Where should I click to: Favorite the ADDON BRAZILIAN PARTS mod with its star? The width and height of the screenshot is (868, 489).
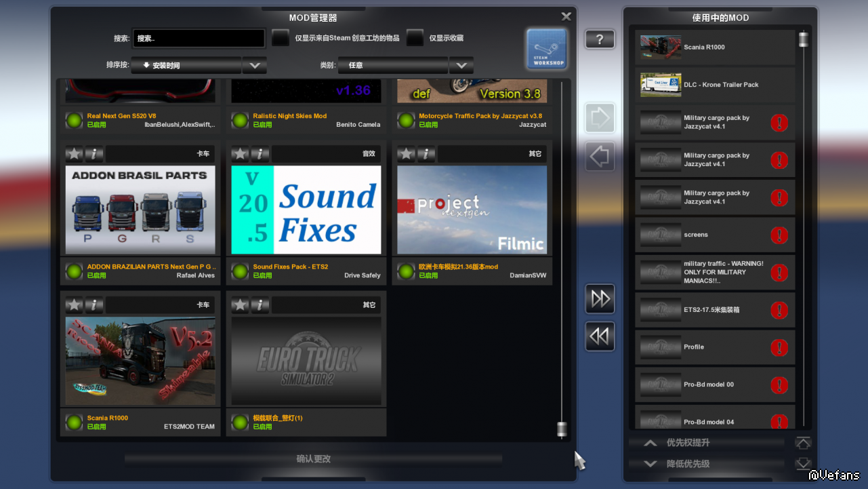point(75,154)
